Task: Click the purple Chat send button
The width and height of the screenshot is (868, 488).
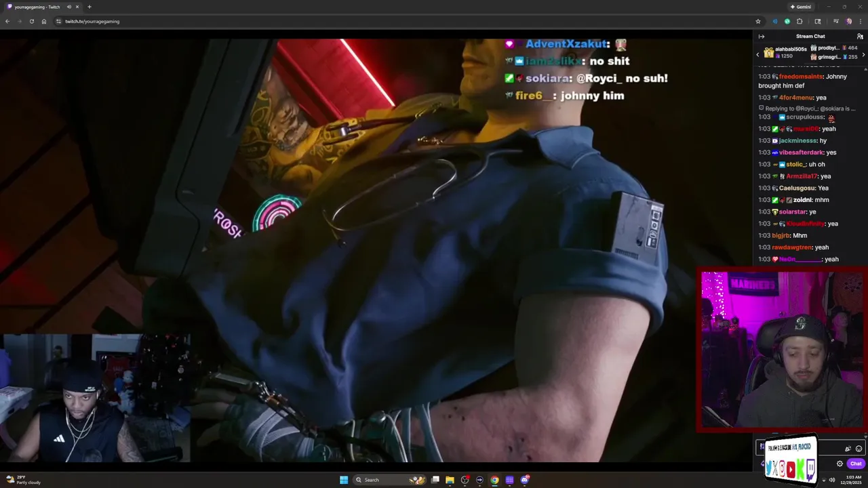Action: [x=856, y=464]
